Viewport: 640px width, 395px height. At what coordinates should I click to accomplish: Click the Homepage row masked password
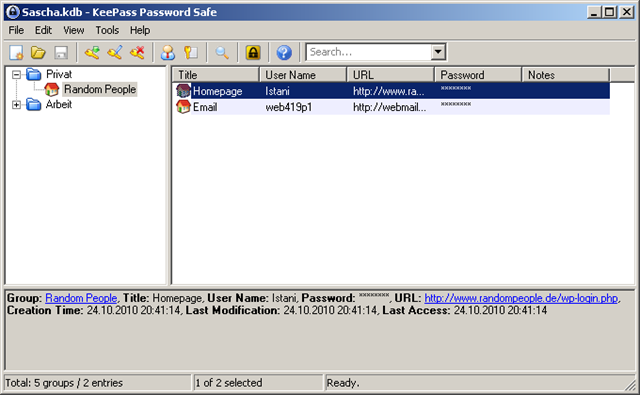(456, 89)
